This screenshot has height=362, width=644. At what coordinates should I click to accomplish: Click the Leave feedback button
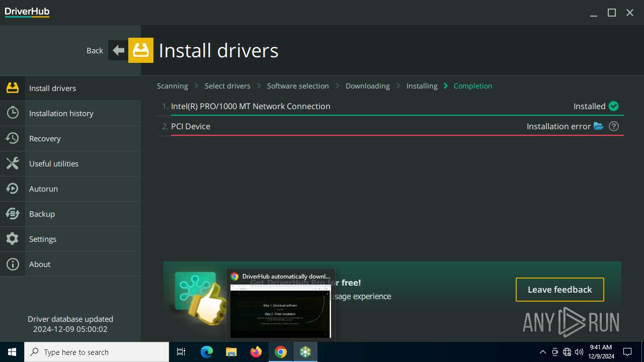(559, 290)
